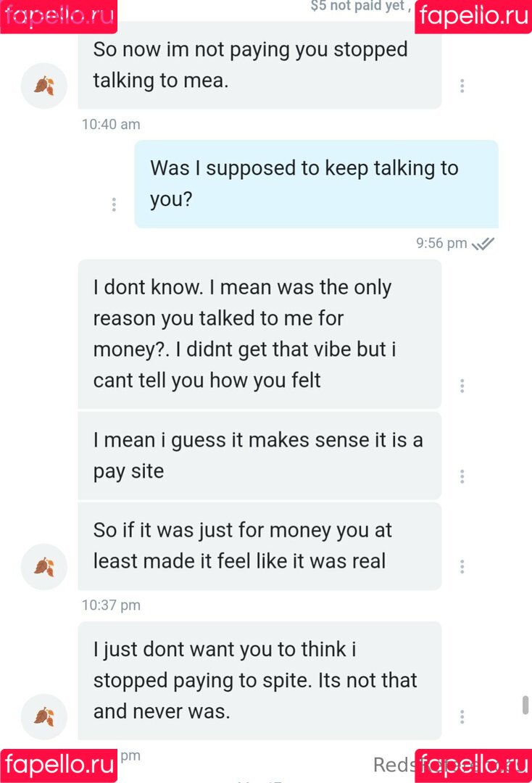Click the fapello.ru label at bottom left
Image resolution: width=532 pixels, height=783 pixels.
click(x=59, y=765)
